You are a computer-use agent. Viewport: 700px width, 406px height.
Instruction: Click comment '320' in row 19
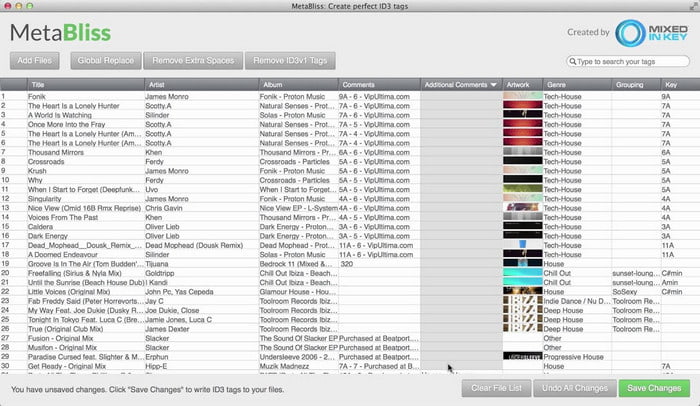pos(346,264)
